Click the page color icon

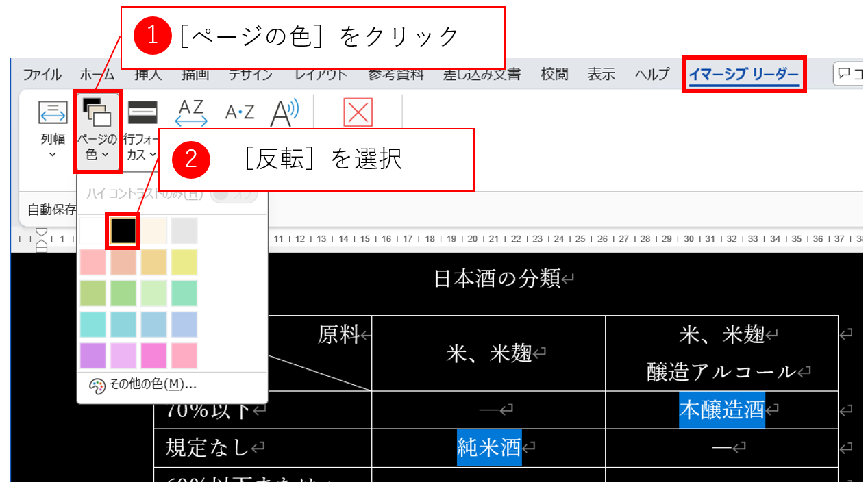pos(97,112)
